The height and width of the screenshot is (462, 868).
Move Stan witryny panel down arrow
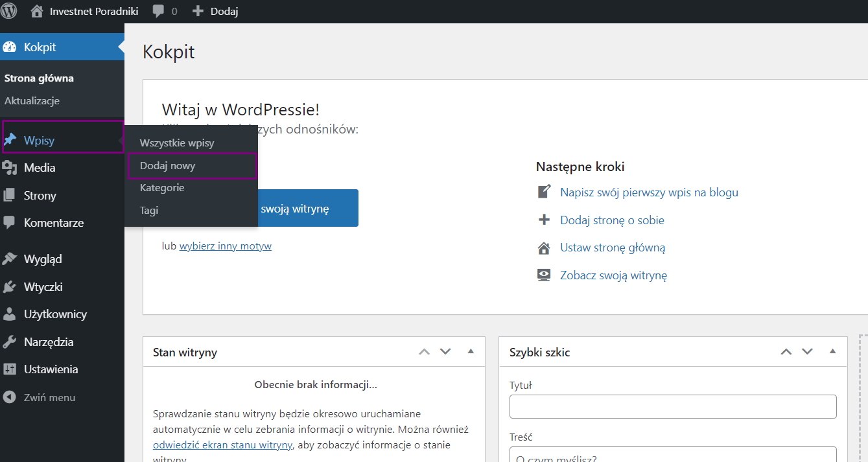(x=445, y=352)
